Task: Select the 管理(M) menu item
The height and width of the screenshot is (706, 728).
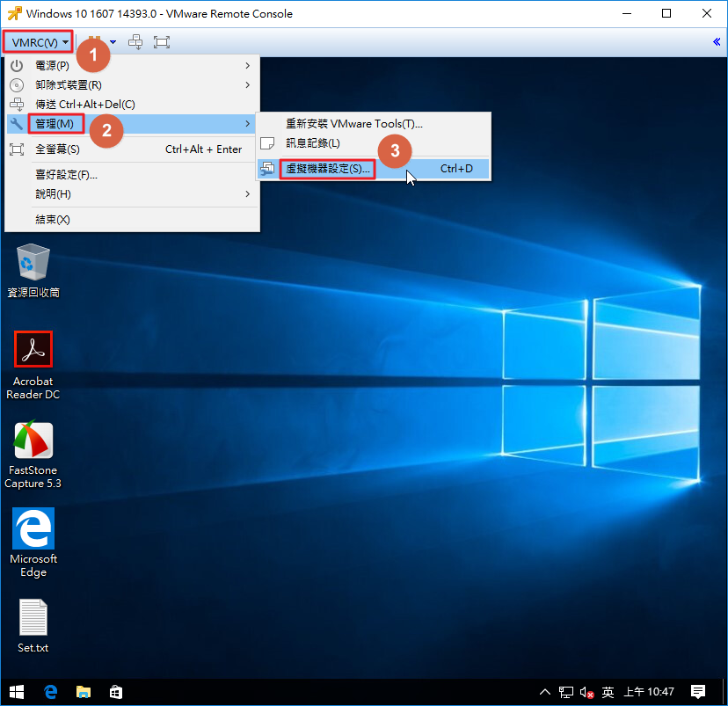Action: coord(132,123)
